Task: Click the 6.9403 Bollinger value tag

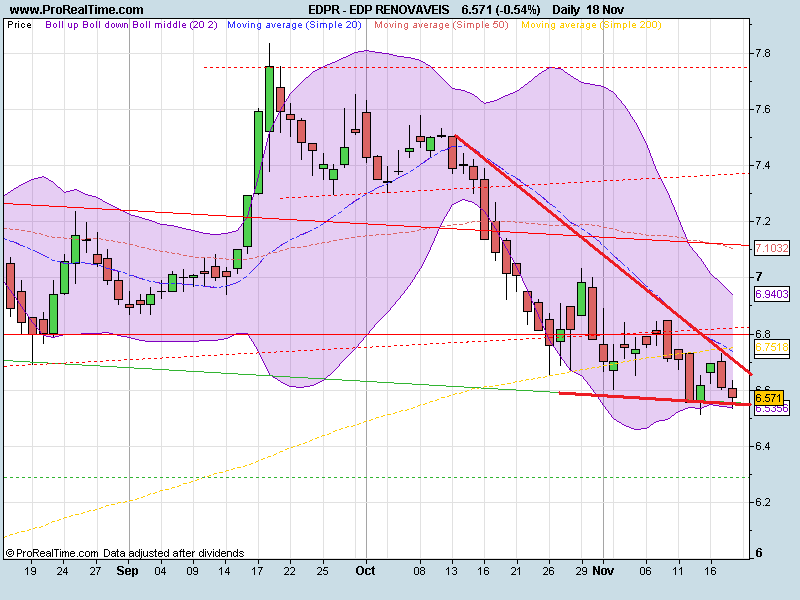Action: (771, 294)
